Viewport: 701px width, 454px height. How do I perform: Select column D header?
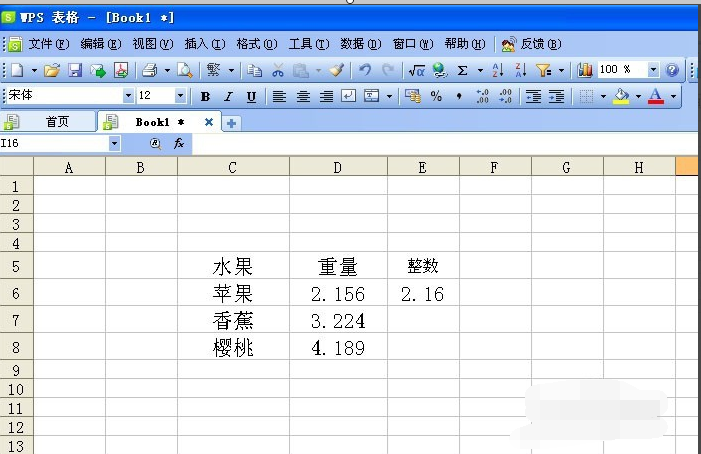click(338, 168)
